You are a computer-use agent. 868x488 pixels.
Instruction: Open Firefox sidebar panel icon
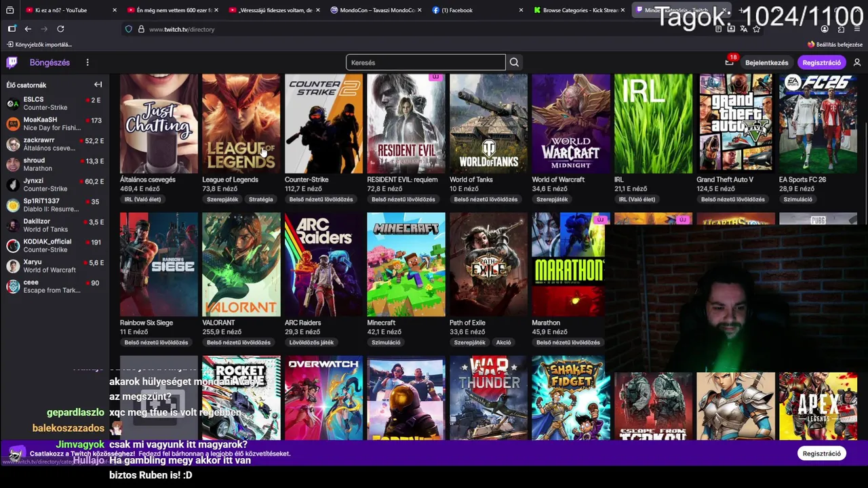coord(12,29)
